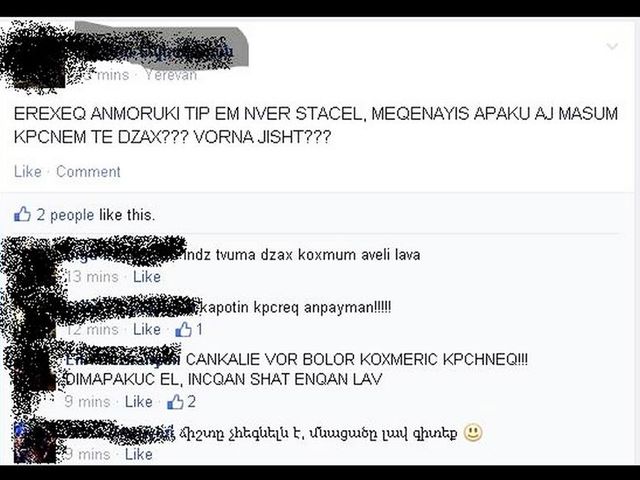Open the post options chevron dropdown
Screen dimensions: 640x480
612,46
